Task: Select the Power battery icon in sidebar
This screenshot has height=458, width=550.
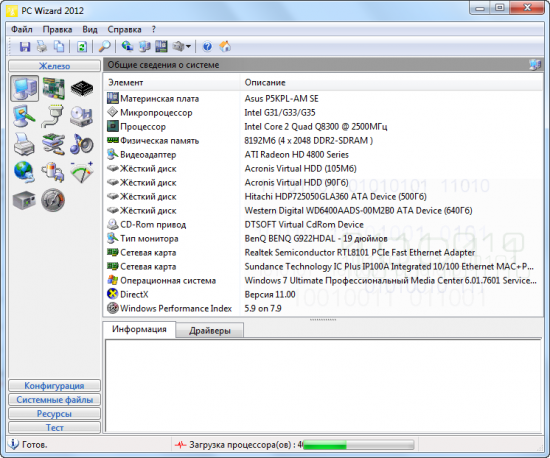Action: (53, 172)
